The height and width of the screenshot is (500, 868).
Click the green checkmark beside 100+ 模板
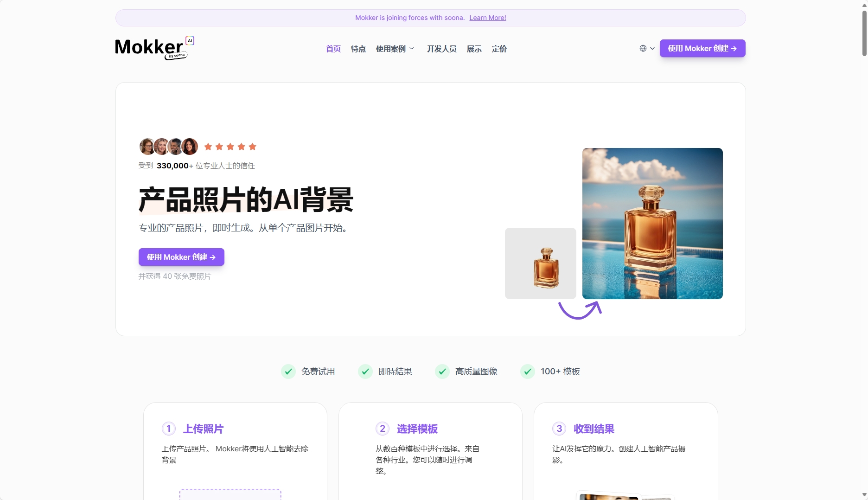click(528, 372)
